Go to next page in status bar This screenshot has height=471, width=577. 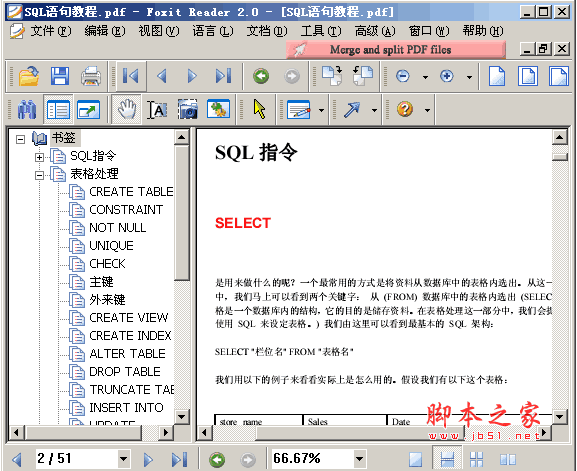pos(148,459)
